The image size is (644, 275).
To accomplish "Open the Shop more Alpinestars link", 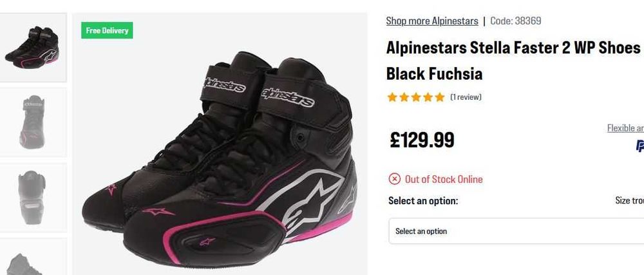I will tap(432, 21).
